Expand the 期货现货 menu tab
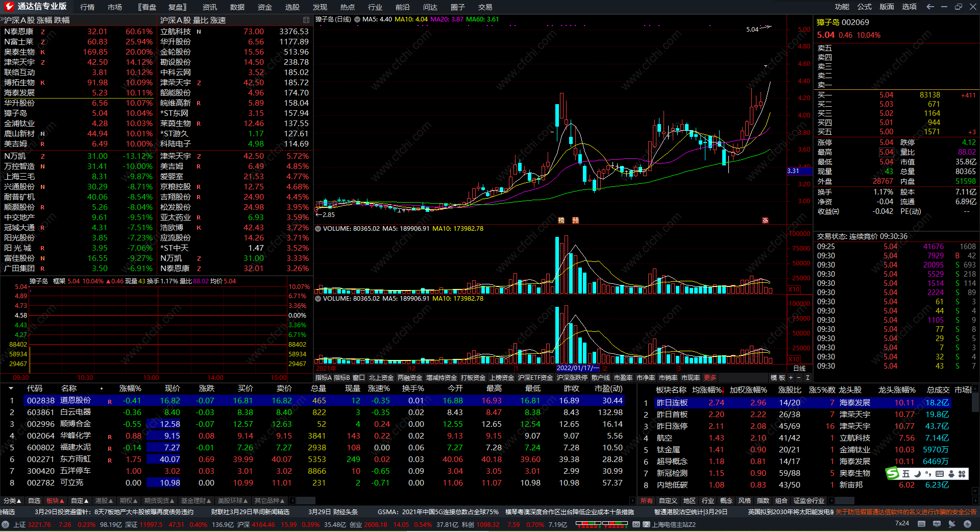The image size is (980, 532). click(x=160, y=501)
